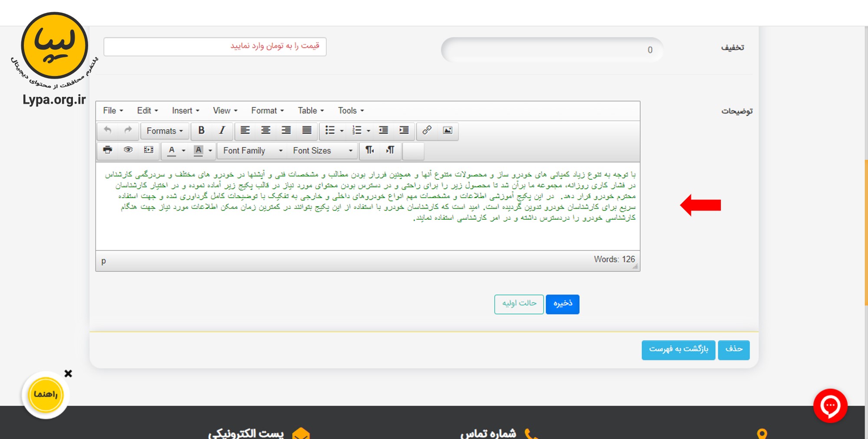The image size is (868, 439).
Task: Click the p element path in status bar
Action: click(103, 261)
